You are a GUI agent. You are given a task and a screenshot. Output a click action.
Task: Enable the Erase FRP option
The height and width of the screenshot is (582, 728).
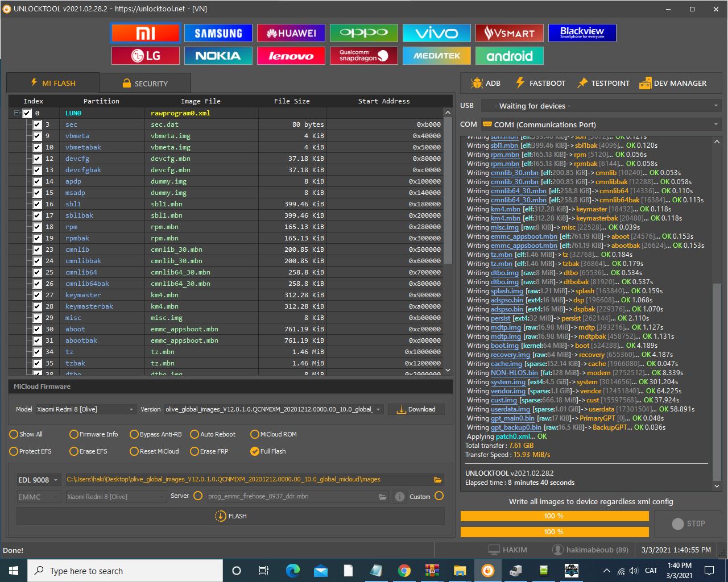209,451
